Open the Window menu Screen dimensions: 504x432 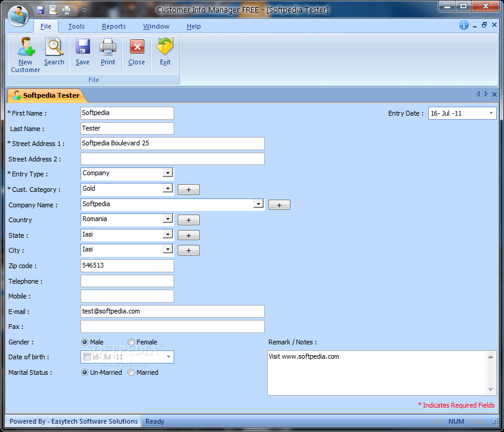156,26
